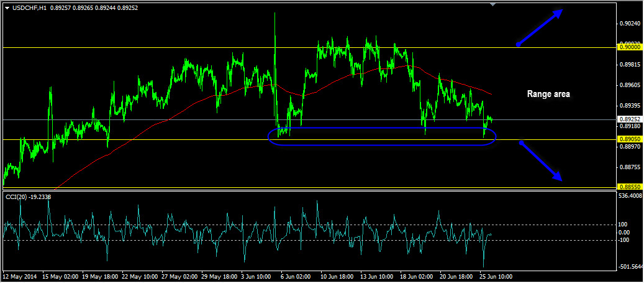The width and height of the screenshot is (644, 283).
Task: Click the 10 Jun 18:00 time label
Action: pos(338,276)
